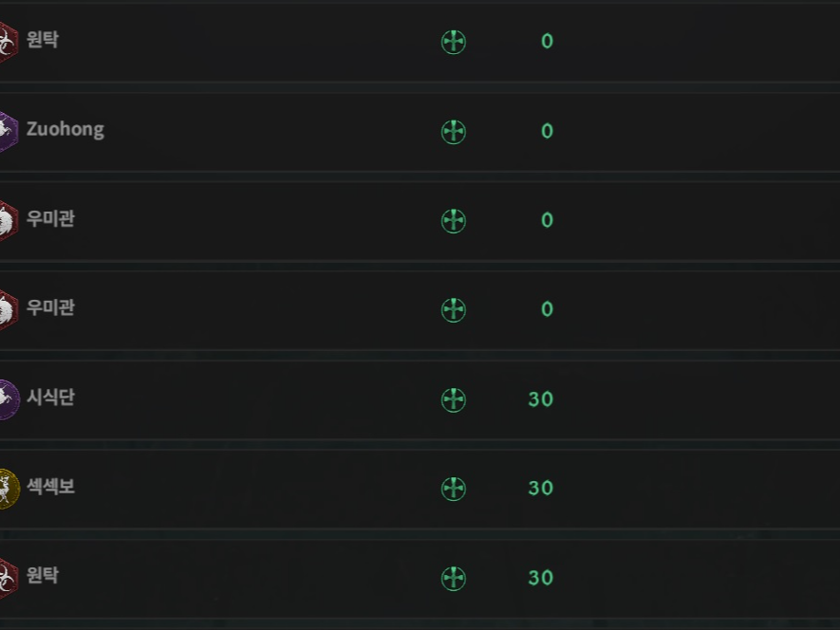Click the red wolf emblem of upper 우미관
Viewport: 840px width, 630px height.
click(9, 221)
